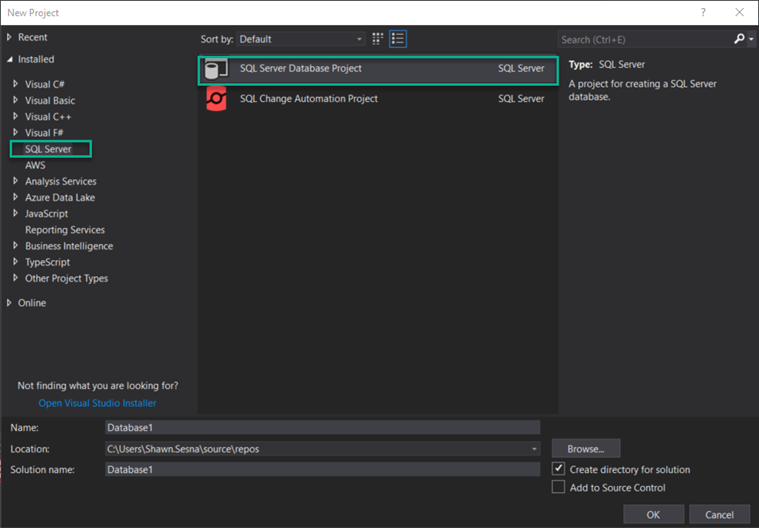759x528 pixels.
Task: Switch to the list view icon
Action: pos(398,39)
